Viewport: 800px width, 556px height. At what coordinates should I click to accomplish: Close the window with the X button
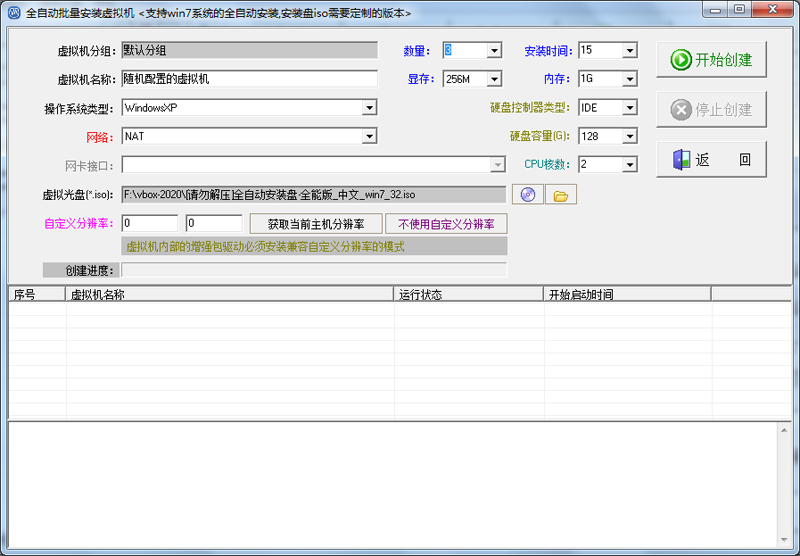pyautogui.click(x=772, y=10)
